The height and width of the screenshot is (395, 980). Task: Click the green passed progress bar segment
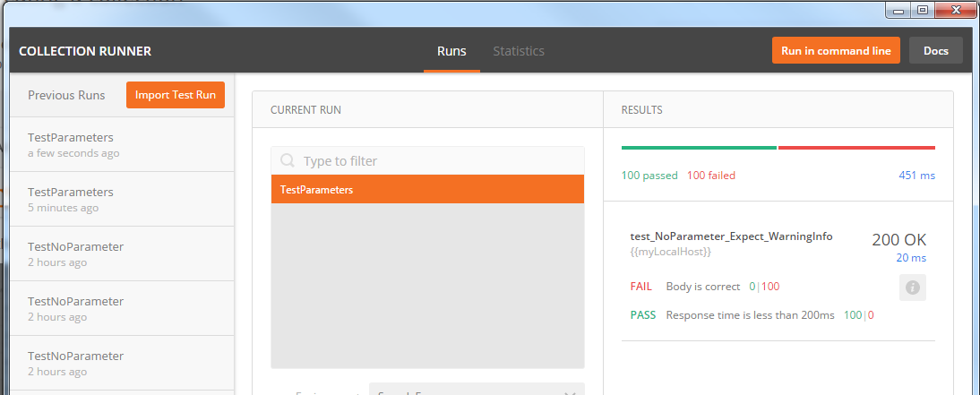coord(699,148)
